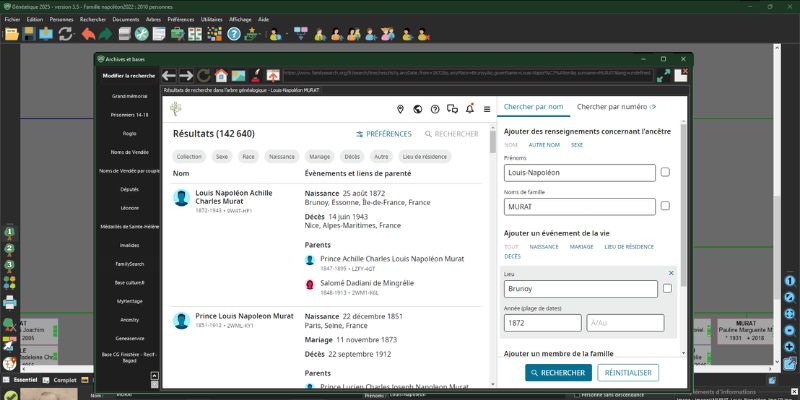The image size is (800, 400).
Task: Click the green expand arrows icon near URL
Action: coord(663,76)
